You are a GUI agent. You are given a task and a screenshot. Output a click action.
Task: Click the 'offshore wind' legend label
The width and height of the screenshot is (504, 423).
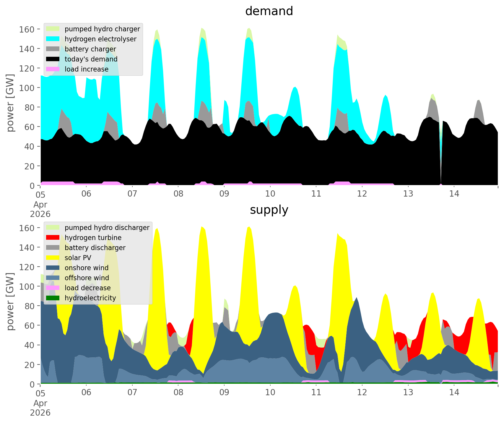[x=87, y=278]
